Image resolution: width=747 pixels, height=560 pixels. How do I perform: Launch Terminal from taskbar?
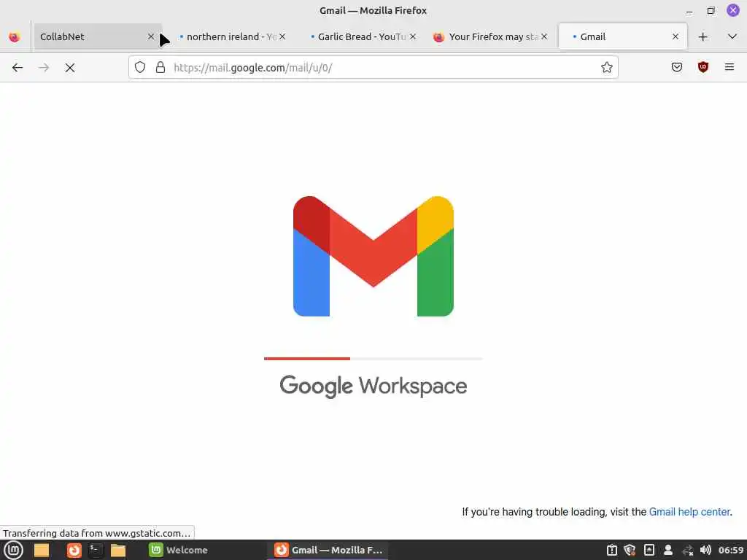(x=96, y=550)
